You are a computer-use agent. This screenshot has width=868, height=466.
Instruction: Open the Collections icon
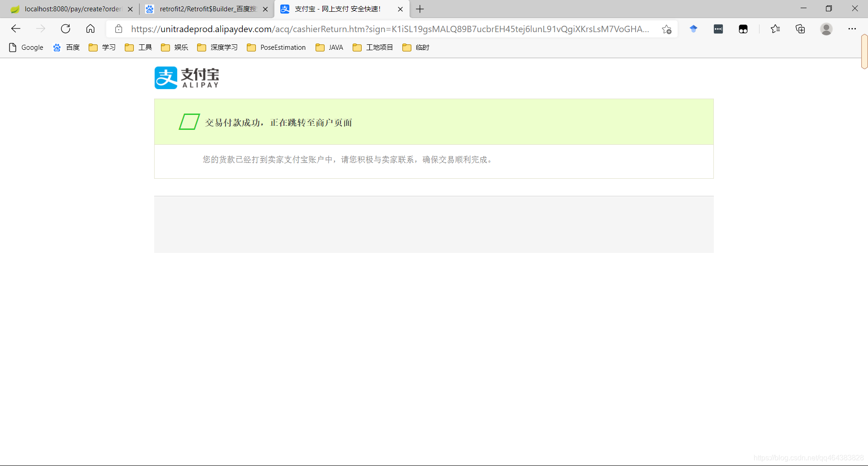click(x=801, y=29)
